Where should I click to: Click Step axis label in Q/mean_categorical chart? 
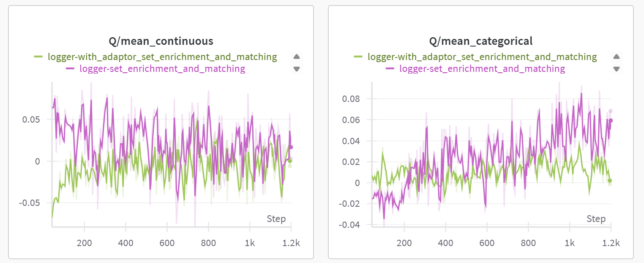596,219
